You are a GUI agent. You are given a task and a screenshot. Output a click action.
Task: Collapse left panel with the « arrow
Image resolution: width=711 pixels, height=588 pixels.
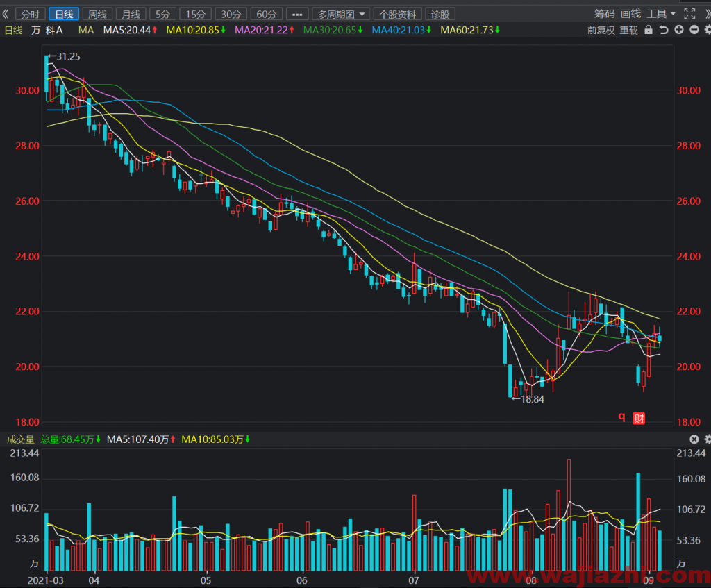(6, 14)
